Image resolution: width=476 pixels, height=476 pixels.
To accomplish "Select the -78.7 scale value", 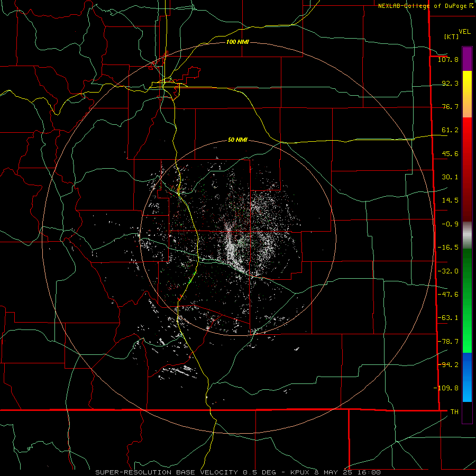I will [448, 342].
